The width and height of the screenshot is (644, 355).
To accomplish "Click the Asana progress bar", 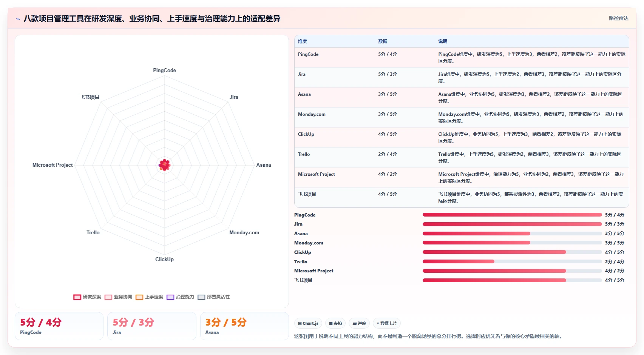I will point(512,234).
